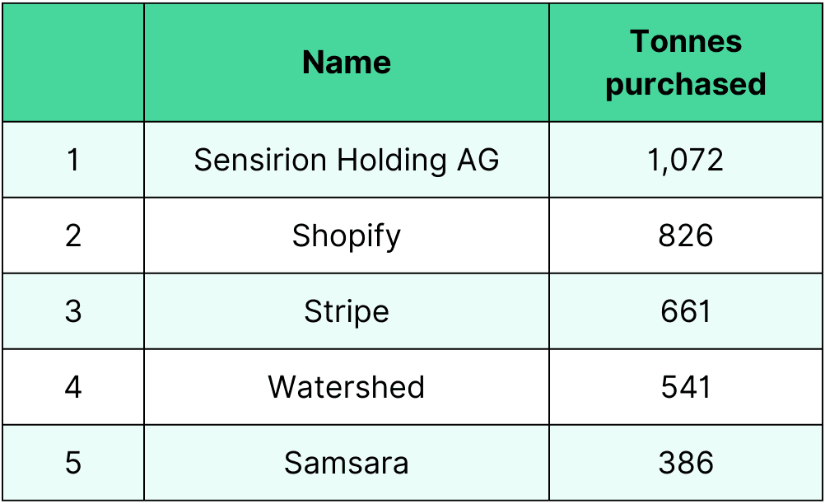Screen dimensions: 825x504
Task: Select rank number 3 cell
Action: (73, 311)
